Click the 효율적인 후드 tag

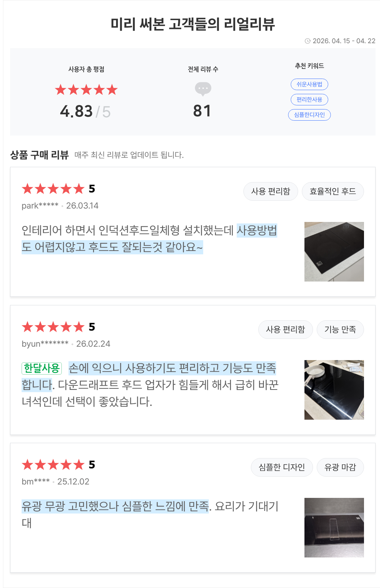333,191
